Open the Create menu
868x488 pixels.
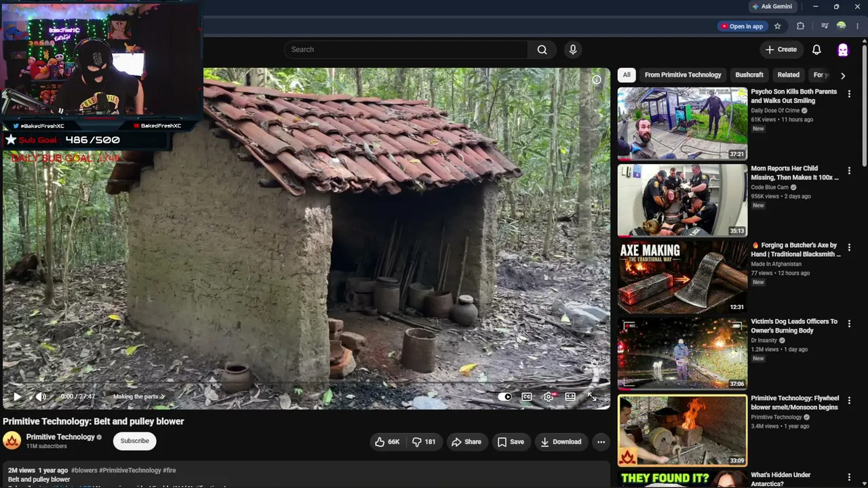tap(781, 49)
